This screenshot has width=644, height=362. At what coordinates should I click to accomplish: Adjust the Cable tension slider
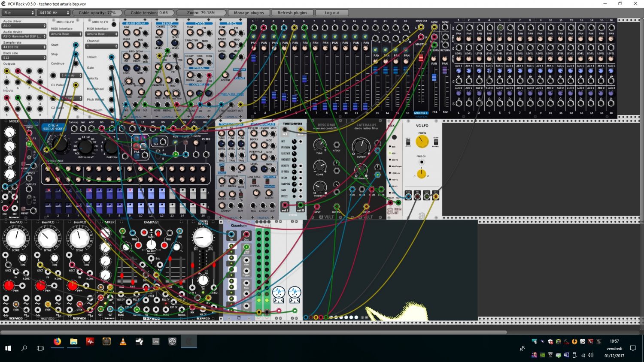(149, 13)
